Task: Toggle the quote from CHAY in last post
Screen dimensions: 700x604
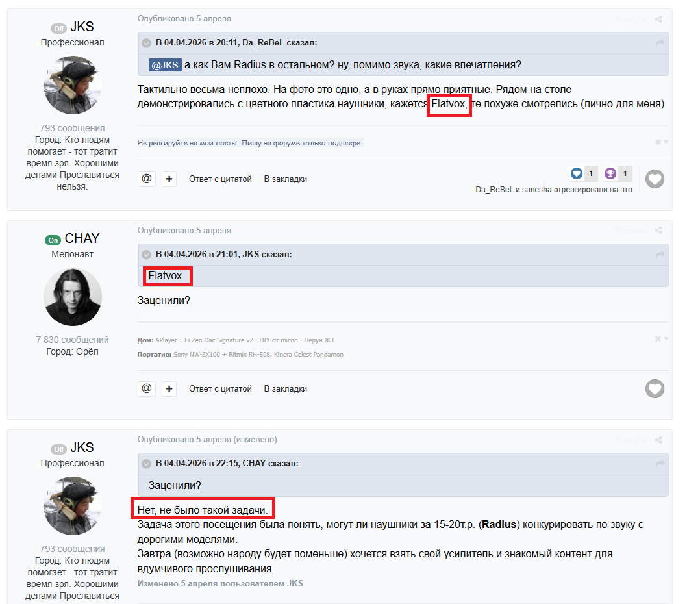Action: (x=147, y=464)
